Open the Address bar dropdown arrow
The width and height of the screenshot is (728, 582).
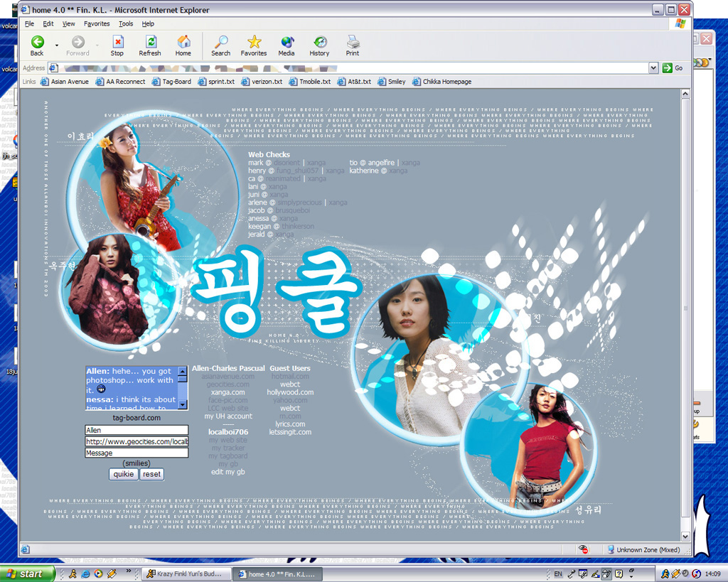653,68
